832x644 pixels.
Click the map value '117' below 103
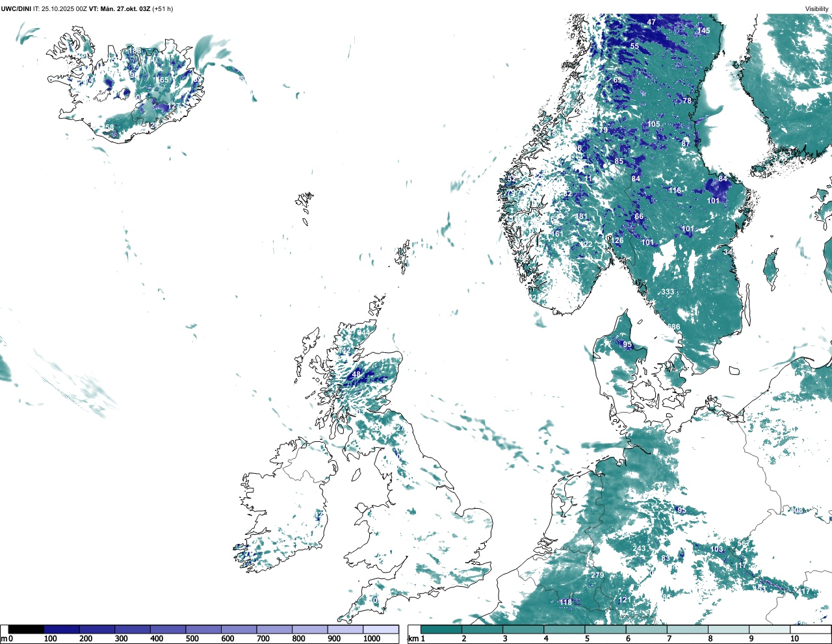pos(741,566)
